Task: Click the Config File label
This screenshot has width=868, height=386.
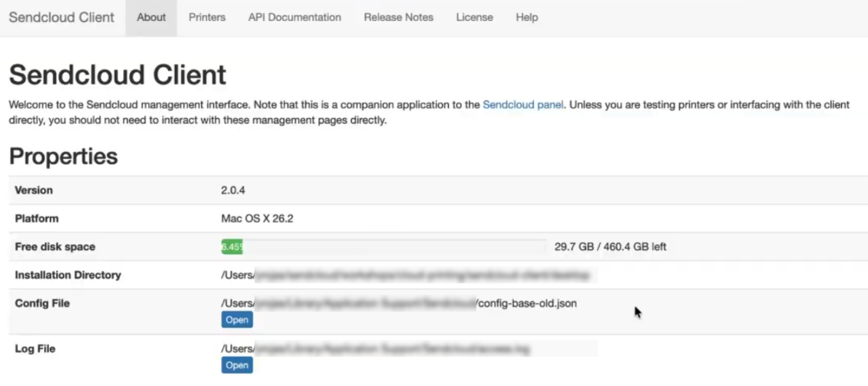Action: (42, 304)
